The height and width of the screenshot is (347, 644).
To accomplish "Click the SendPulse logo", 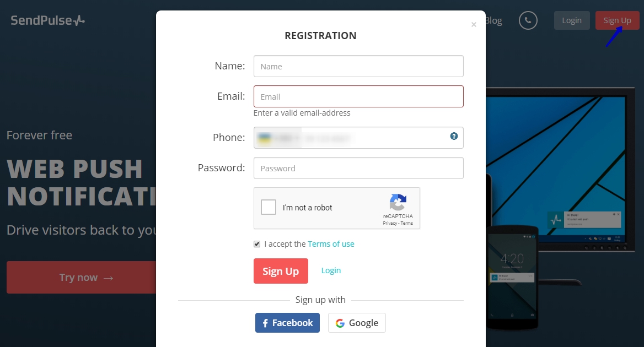I will 48,20.
